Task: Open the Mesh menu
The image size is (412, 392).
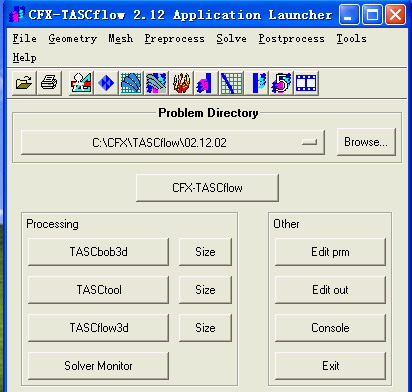Action: tap(121, 39)
